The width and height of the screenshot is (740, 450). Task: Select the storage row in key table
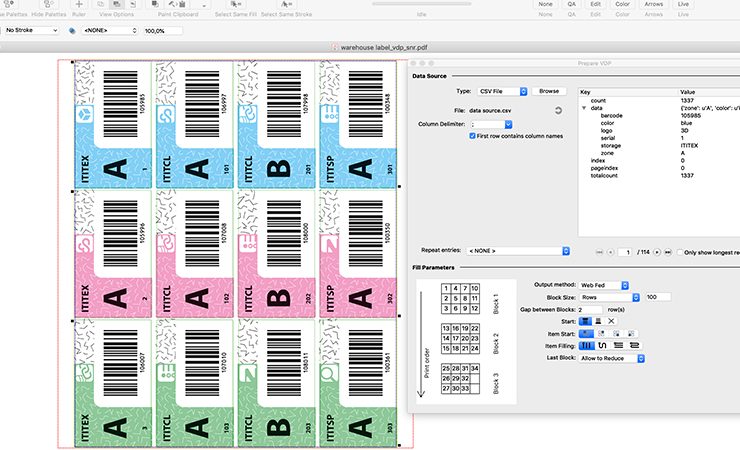pyautogui.click(x=659, y=146)
